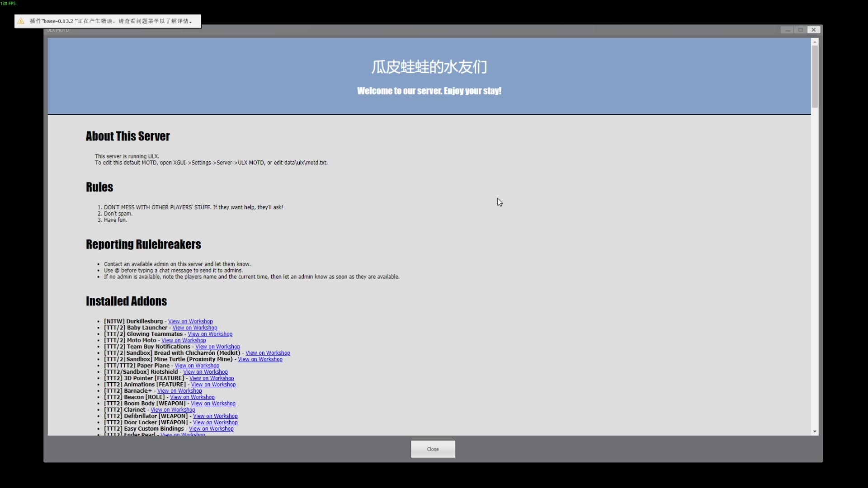Click the warning icon in the addon error notification
The image size is (868, 488).
[21, 21]
